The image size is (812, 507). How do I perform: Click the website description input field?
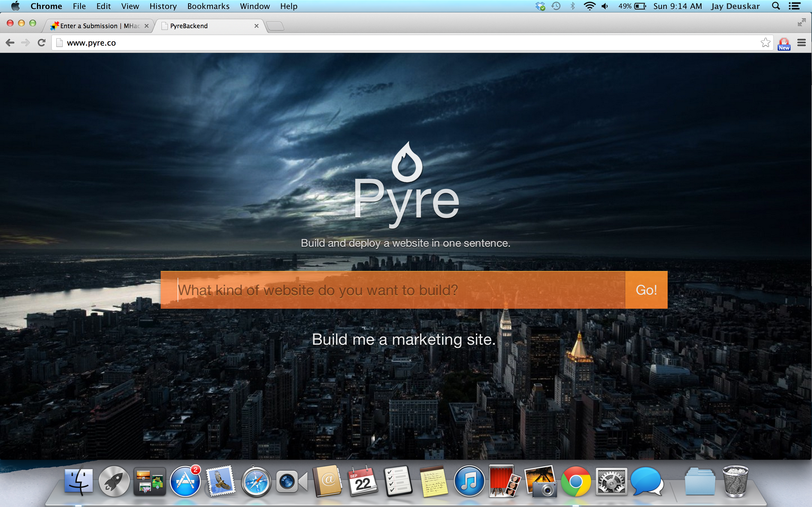(392, 290)
